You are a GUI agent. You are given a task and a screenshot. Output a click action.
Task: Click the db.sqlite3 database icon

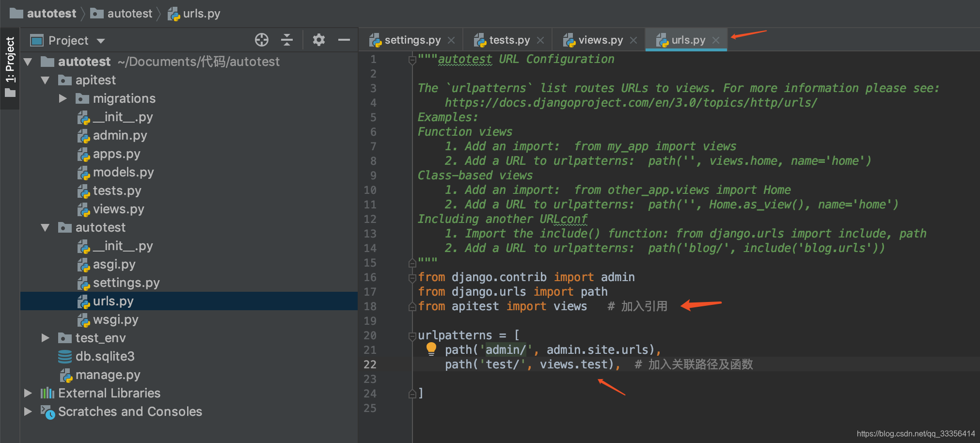65,356
